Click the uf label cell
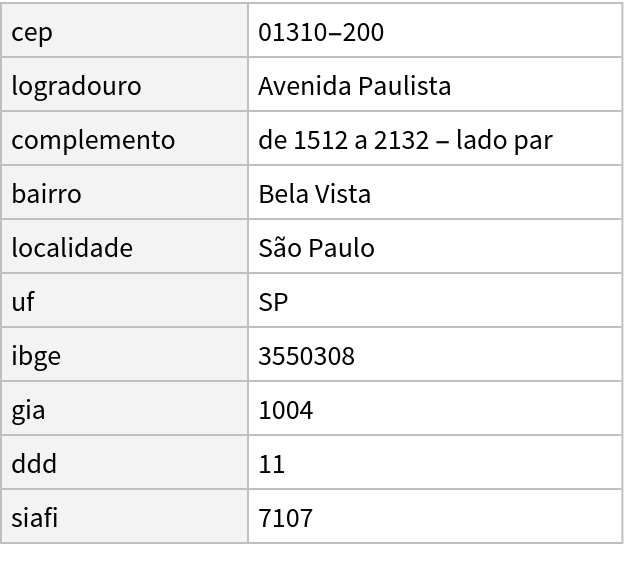The height and width of the screenshot is (578, 624). tap(22, 302)
